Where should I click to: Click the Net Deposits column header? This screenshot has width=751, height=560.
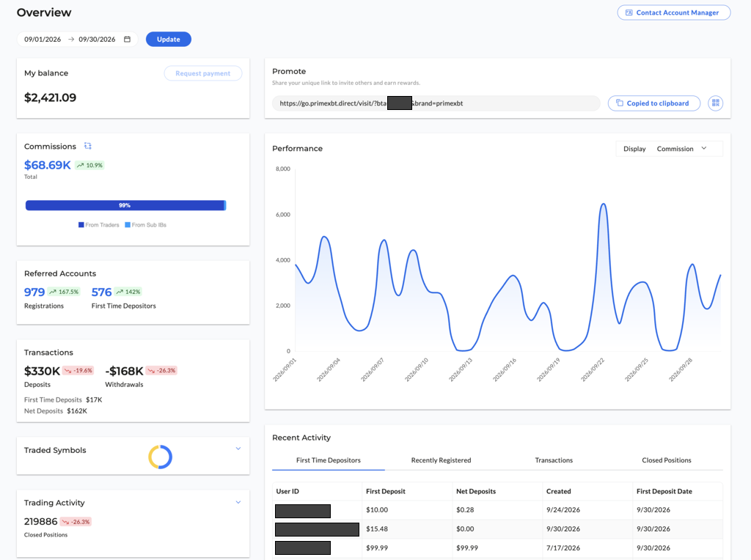pyautogui.click(x=476, y=491)
